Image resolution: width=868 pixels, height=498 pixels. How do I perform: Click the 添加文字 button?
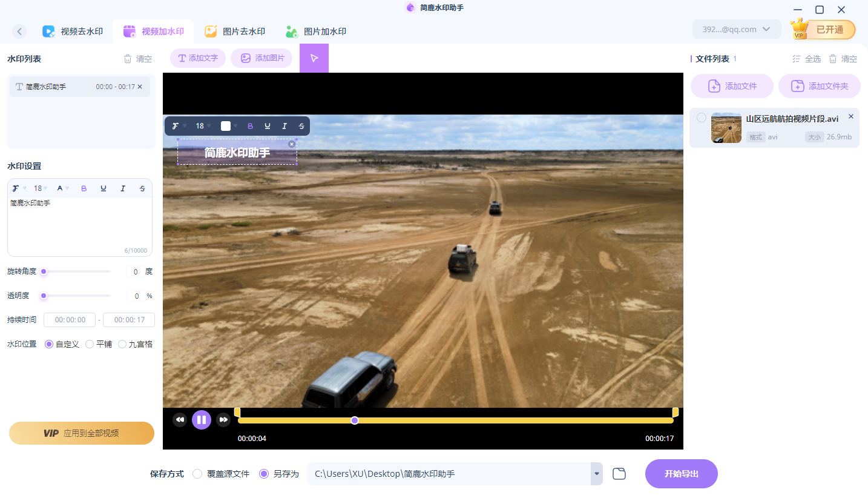[198, 58]
